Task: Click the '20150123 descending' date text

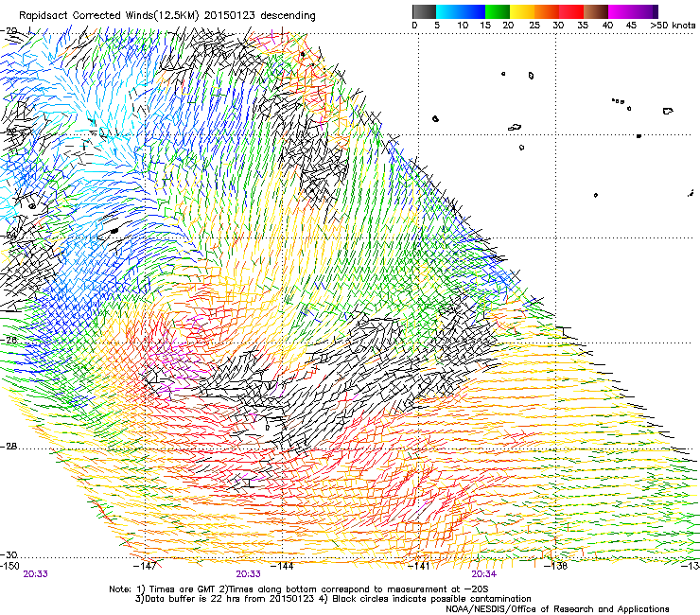Action: pyautogui.click(x=260, y=16)
